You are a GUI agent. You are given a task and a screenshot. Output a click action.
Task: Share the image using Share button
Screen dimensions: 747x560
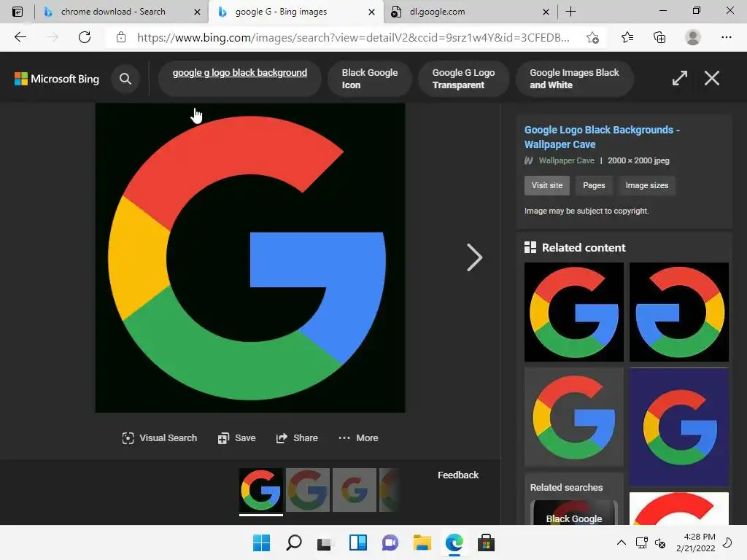point(297,438)
